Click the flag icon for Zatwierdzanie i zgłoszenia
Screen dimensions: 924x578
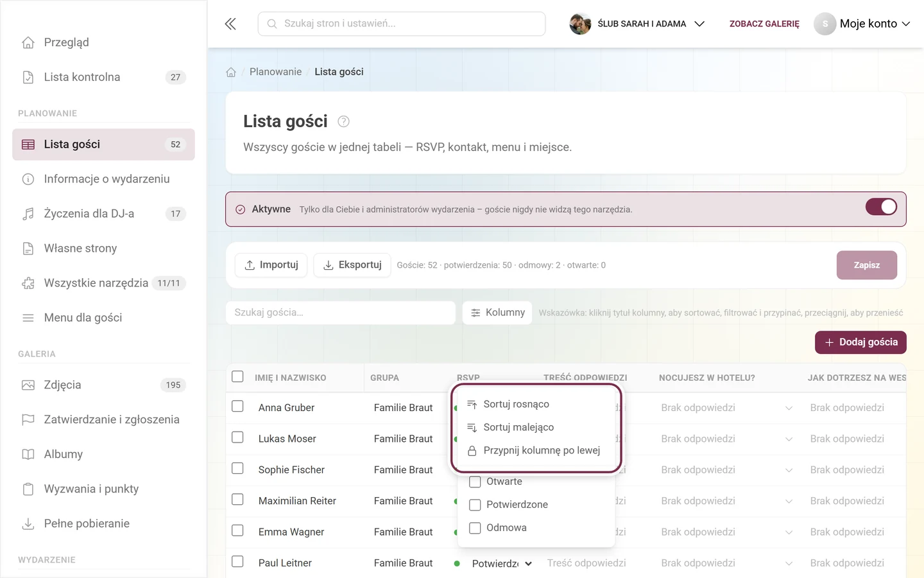click(x=28, y=420)
